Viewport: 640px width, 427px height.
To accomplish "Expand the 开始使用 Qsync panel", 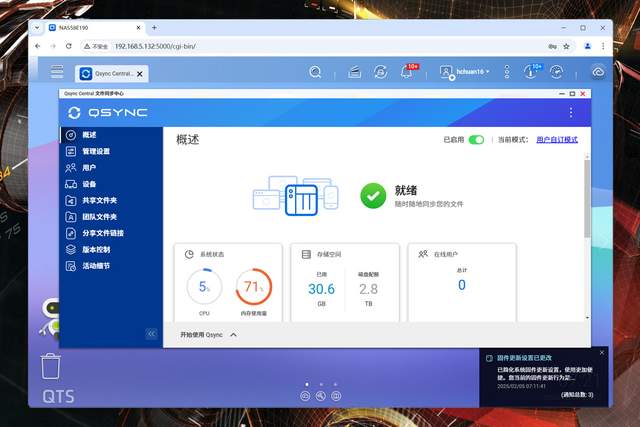I will [209, 335].
